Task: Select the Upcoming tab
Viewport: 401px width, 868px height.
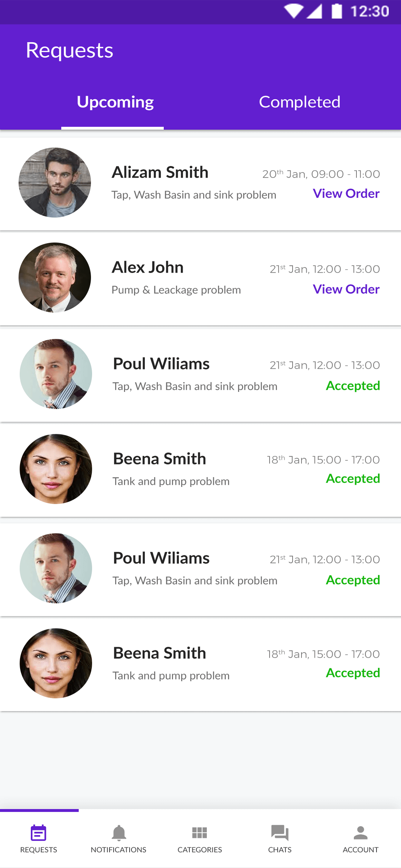Action: (x=115, y=101)
